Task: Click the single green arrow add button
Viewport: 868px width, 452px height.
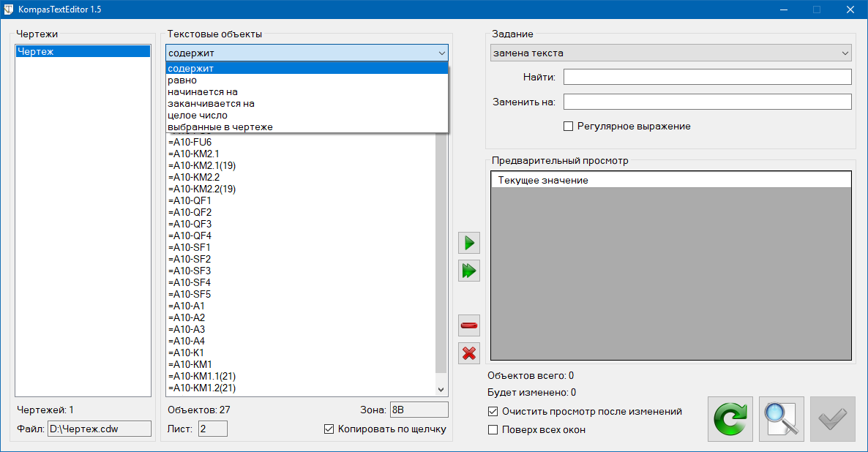Action: [468, 243]
